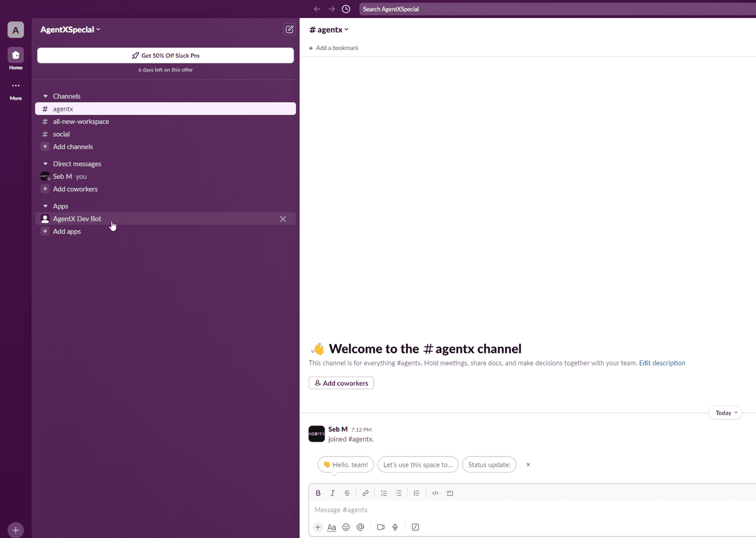Open the Seb M direct message
The image size is (756, 538).
tap(166, 176)
